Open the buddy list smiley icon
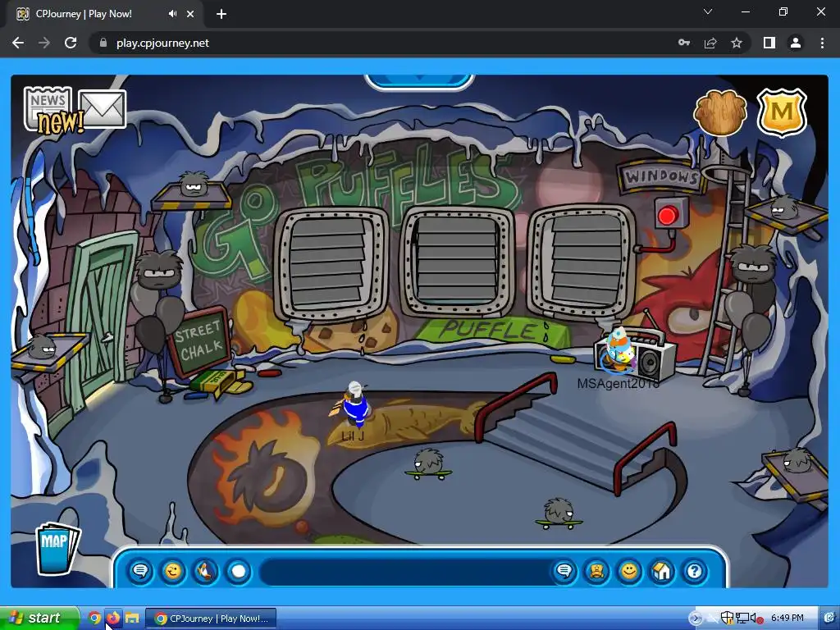840x630 pixels. pyautogui.click(x=629, y=571)
